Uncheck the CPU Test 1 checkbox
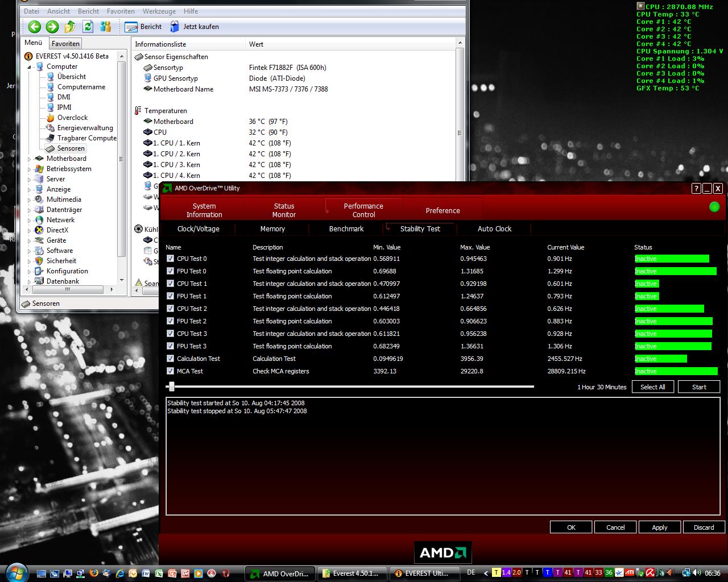The width and height of the screenshot is (728, 582). [170, 284]
